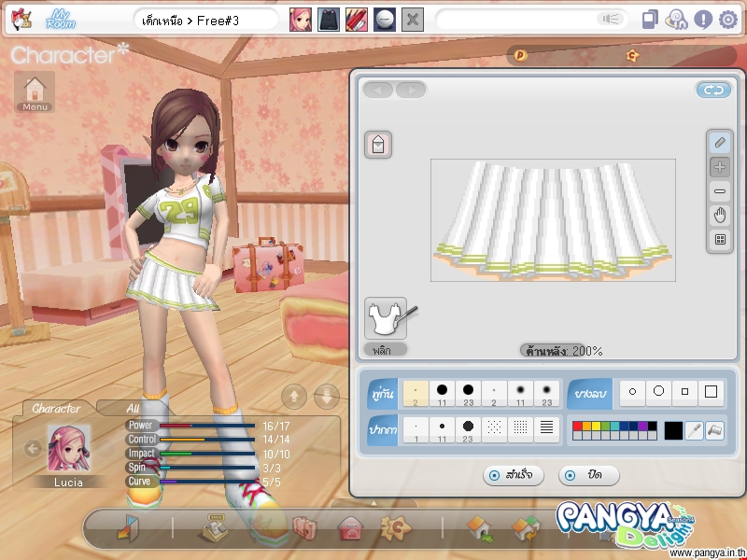Viewport: 747px width, 560px height.
Task: Select the dense dot grid pattern pen
Action: [520, 428]
